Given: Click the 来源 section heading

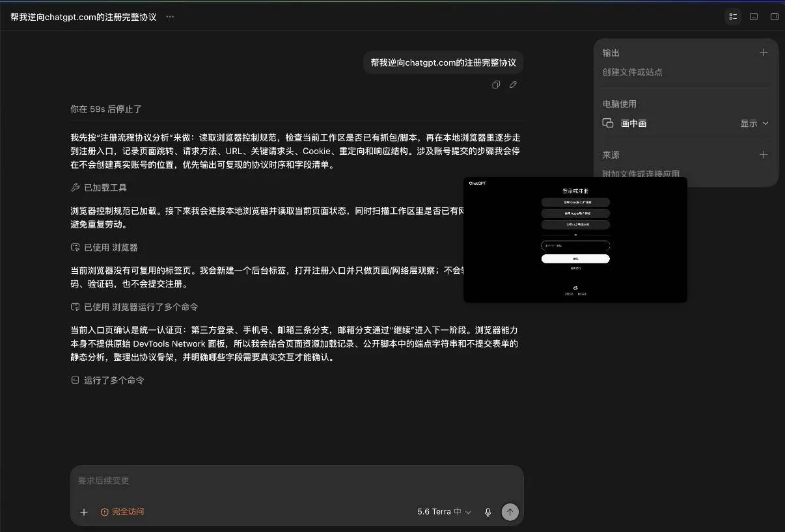Looking at the screenshot, I should coord(611,155).
